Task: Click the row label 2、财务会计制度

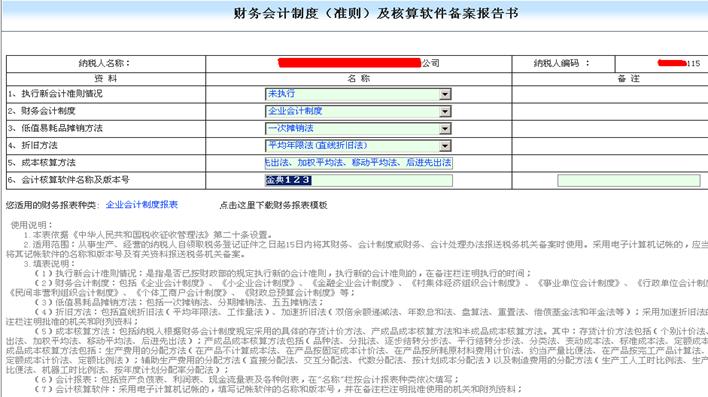Action: [x=42, y=111]
